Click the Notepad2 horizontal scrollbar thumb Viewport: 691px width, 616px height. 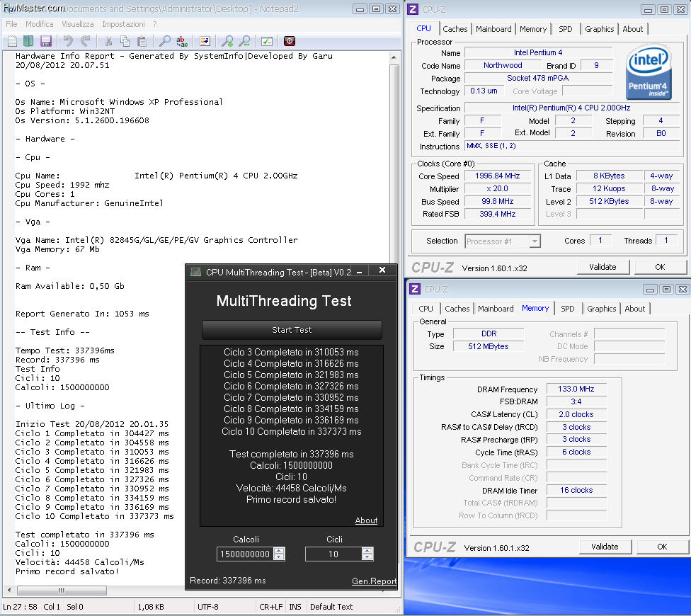tap(62, 591)
